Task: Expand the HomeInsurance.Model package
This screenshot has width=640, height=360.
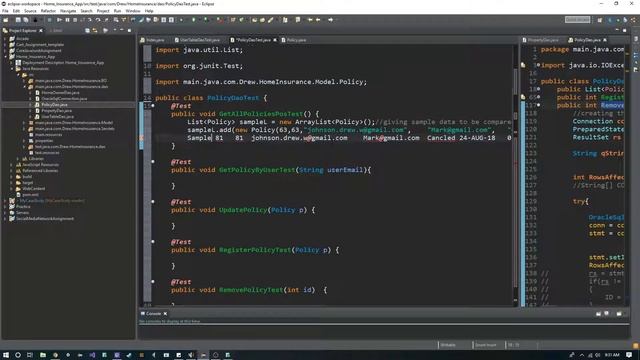Action: pos(24,122)
